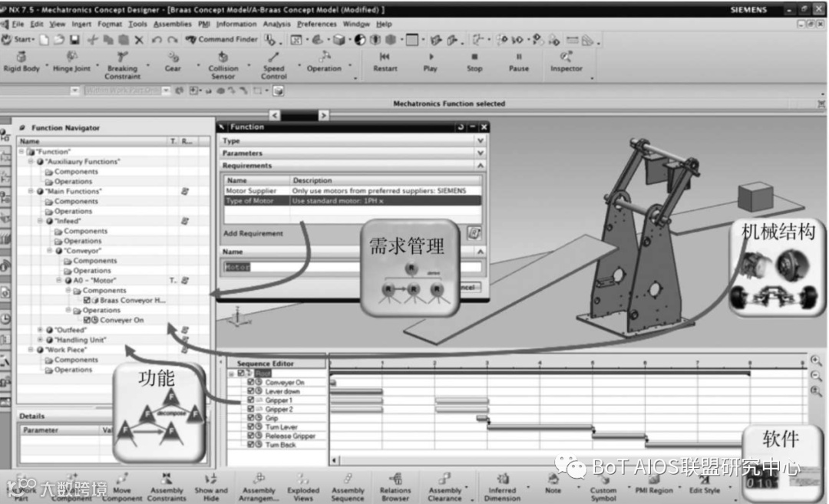Toggle the Grip operation checkbox
Screen dimensions: 829x504
coord(250,418)
